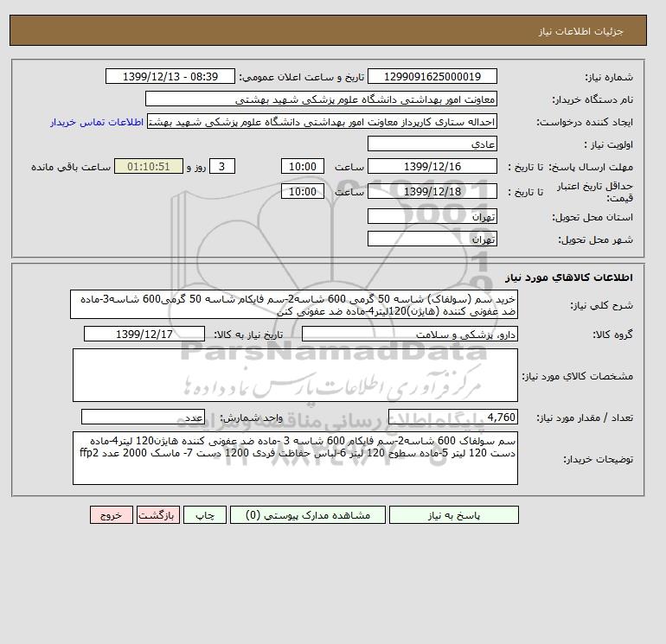
Task: Click the countdown timer 01:10:51
Action: (x=149, y=167)
